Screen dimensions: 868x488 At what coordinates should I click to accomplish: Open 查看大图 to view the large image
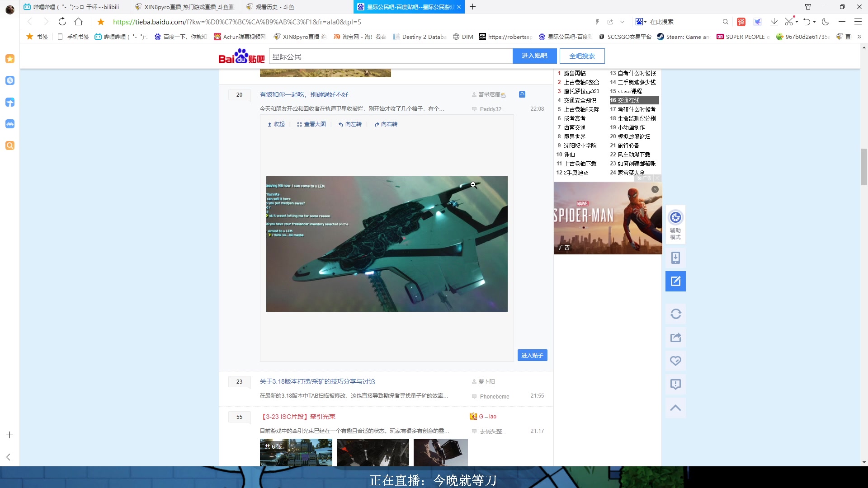(x=311, y=124)
